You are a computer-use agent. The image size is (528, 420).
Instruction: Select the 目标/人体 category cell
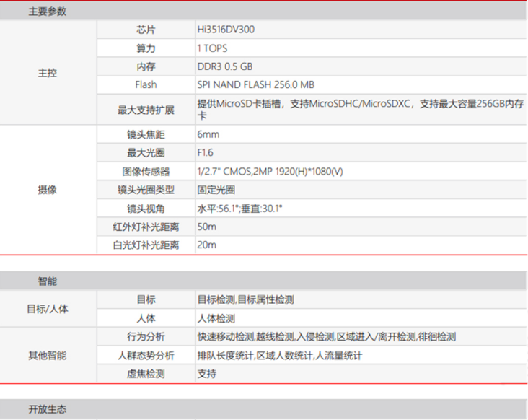coord(48,309)
